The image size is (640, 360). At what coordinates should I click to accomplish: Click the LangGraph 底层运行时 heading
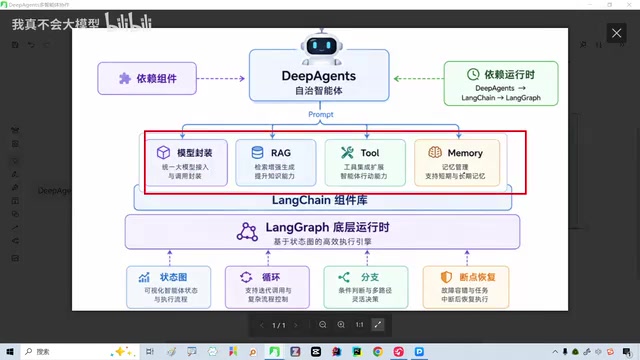tap(327, 227)
